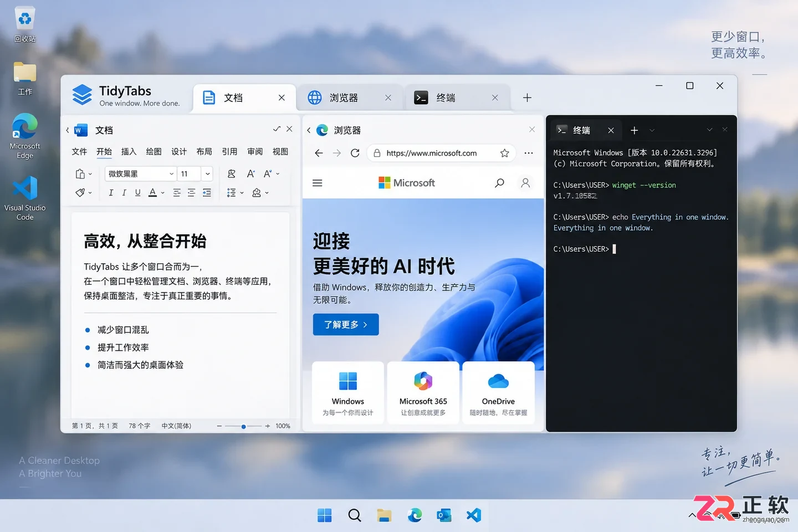Expand the paste options dropdown arrow

pyautogui.click(x=90, y=174)
